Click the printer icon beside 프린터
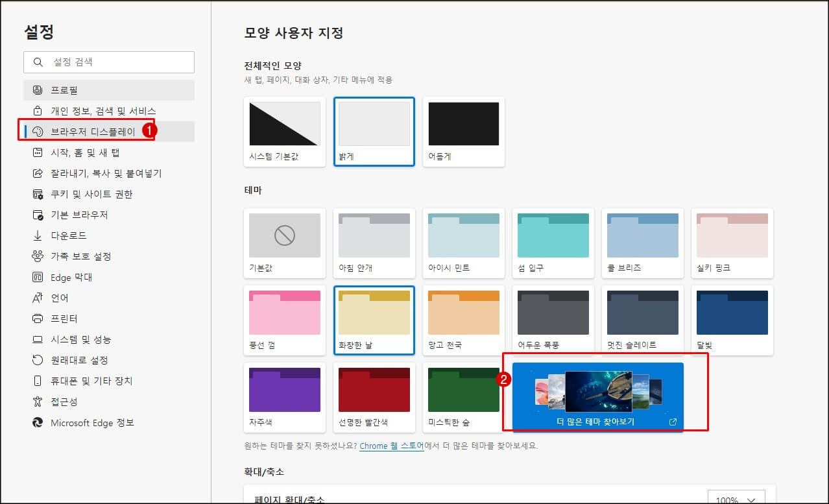 [38, 318]
